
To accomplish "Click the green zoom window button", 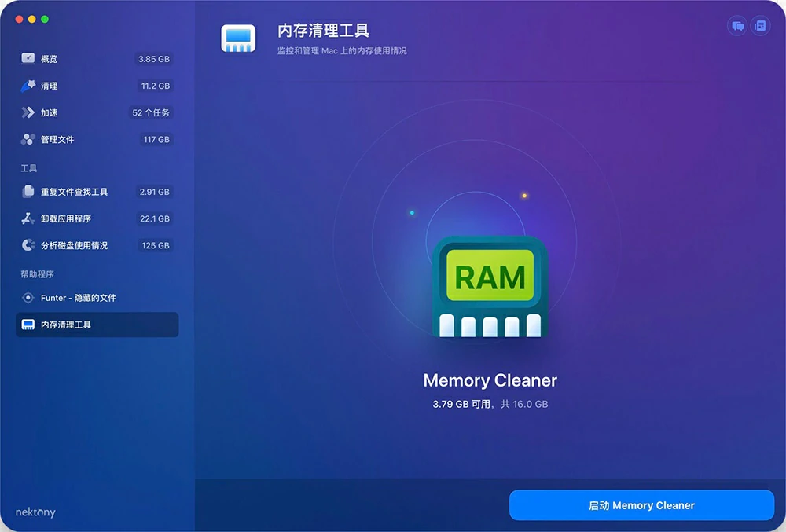I will [x=45, y=19].
